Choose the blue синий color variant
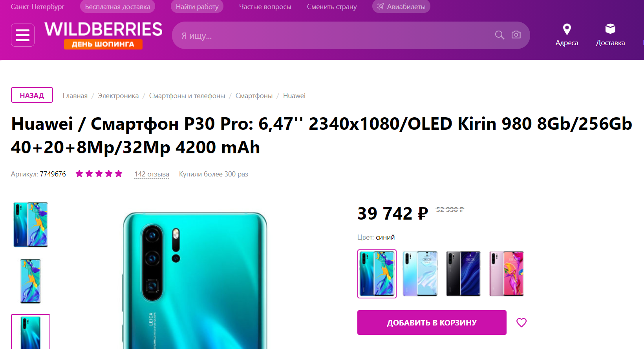The width and height of the screenshot is (644, 349). tap(377, 274)
